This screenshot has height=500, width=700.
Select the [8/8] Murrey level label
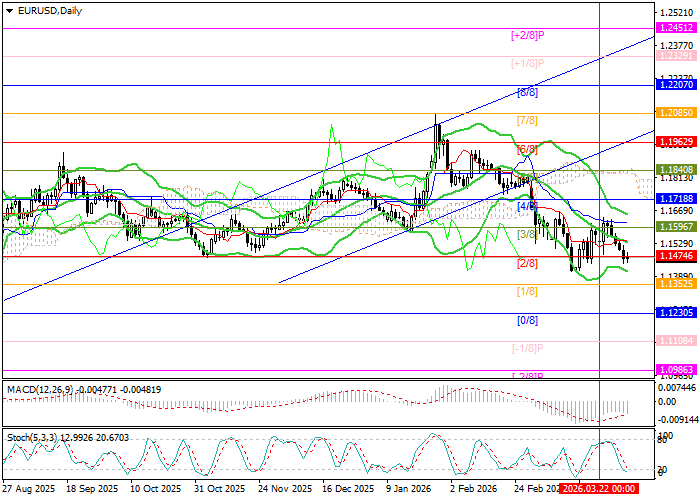point(527,92)
